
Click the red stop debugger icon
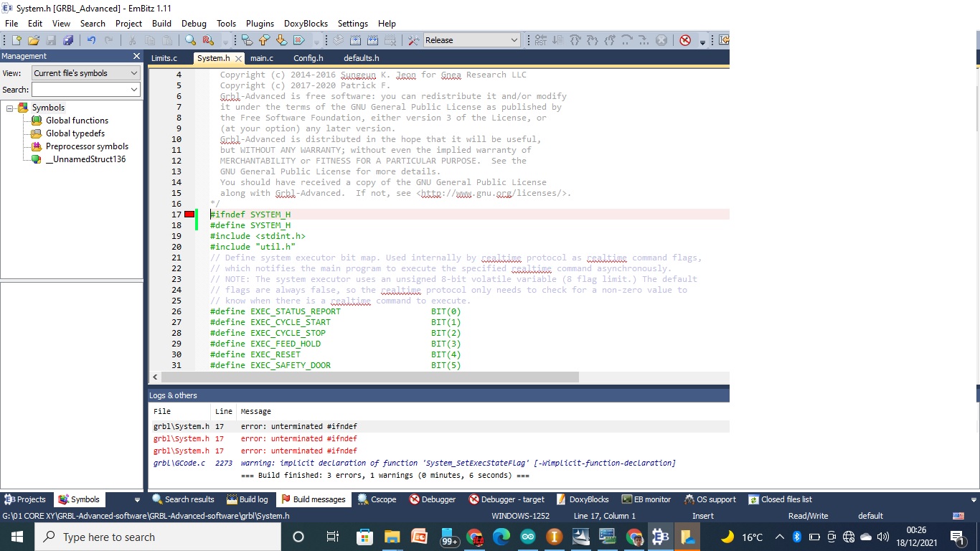[x=685, y=40]
